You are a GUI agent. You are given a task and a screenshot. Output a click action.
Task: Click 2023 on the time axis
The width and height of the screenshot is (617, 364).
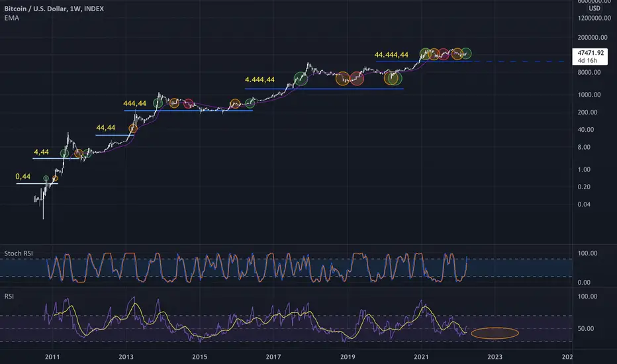495,357
